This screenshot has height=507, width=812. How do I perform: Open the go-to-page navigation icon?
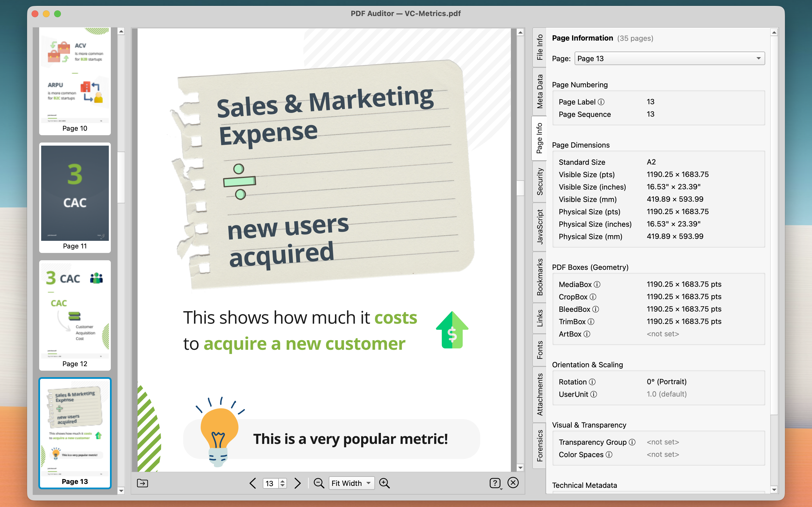(142, 483)
